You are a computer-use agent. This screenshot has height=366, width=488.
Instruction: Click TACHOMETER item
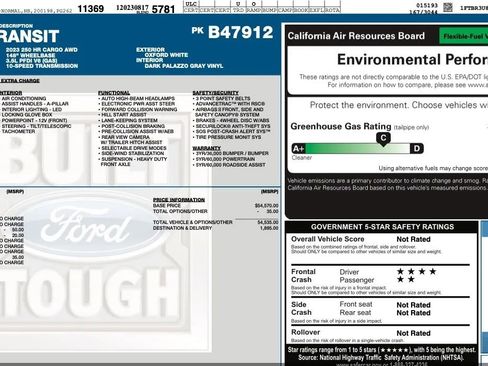(18, 131)
